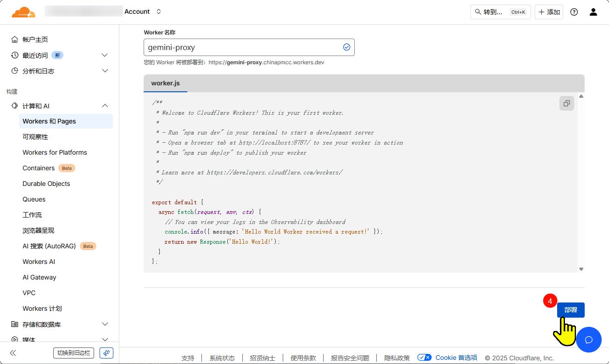Collapse sidebar with double chevron icon
This screenshot has width=609, height=364.
coord(13,353)
